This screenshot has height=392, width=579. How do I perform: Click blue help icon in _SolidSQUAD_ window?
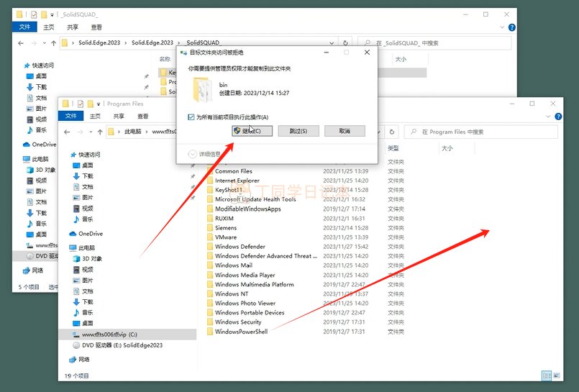tap(511, 27)
